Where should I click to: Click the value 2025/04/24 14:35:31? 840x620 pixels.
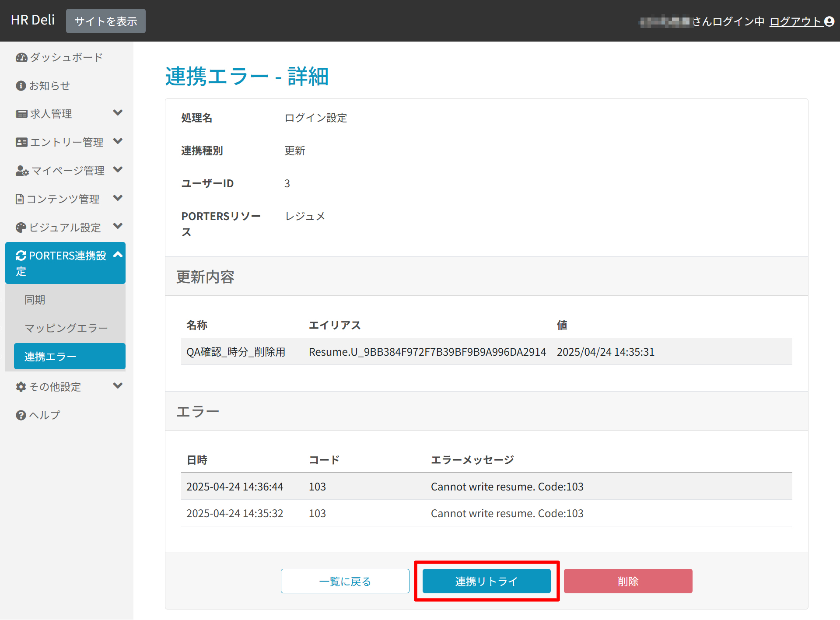605,352
